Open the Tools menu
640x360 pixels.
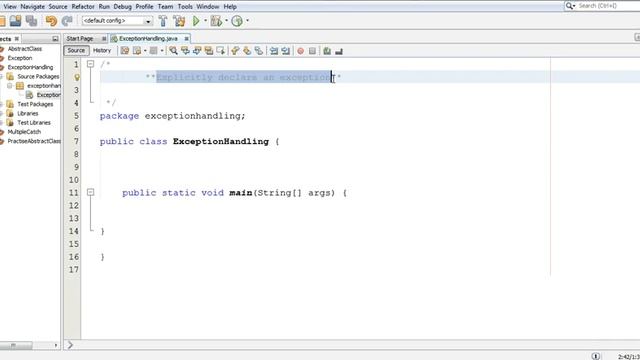185,7
